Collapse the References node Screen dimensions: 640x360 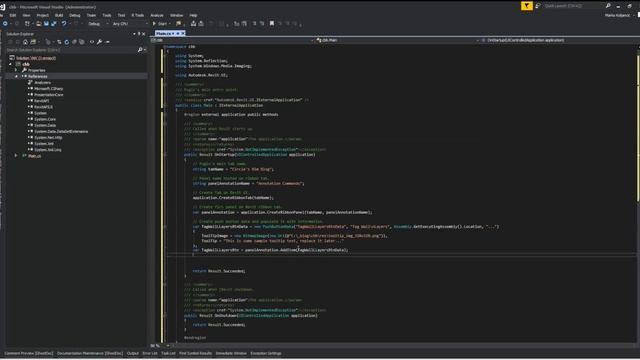16,76
